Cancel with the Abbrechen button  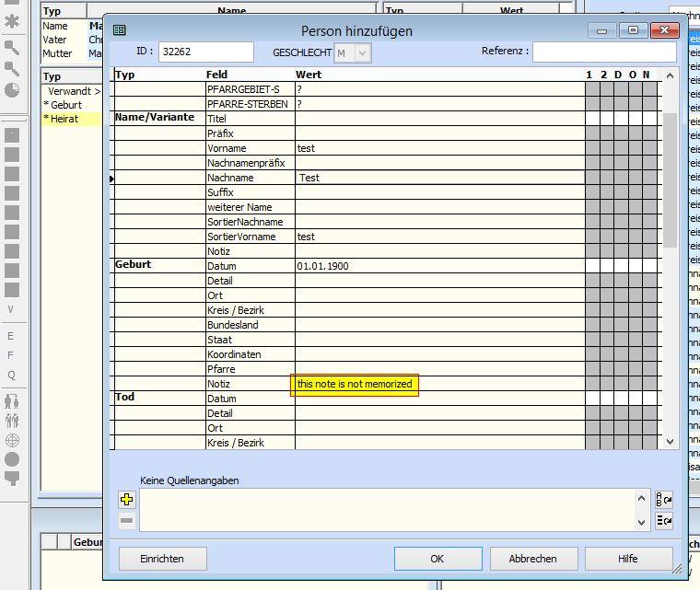(x=533, y=559)
